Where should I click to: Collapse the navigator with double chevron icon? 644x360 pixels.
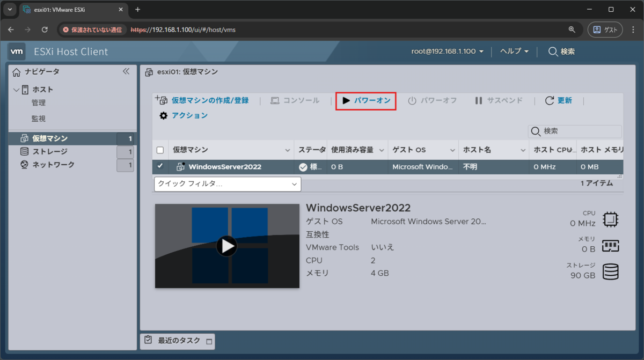[x=126, y=71]
